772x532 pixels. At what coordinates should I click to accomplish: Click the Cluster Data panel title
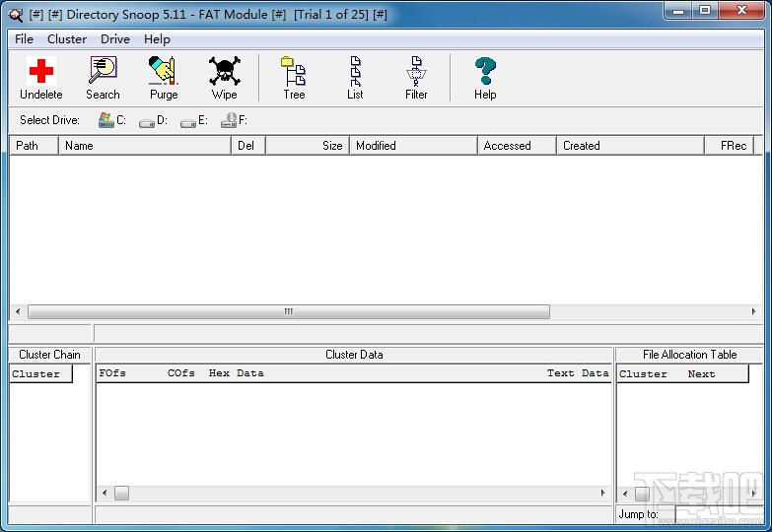354,355
